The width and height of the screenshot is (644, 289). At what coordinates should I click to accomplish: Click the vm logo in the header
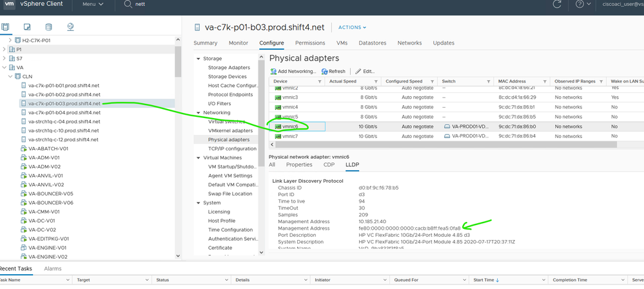[9, 4]
